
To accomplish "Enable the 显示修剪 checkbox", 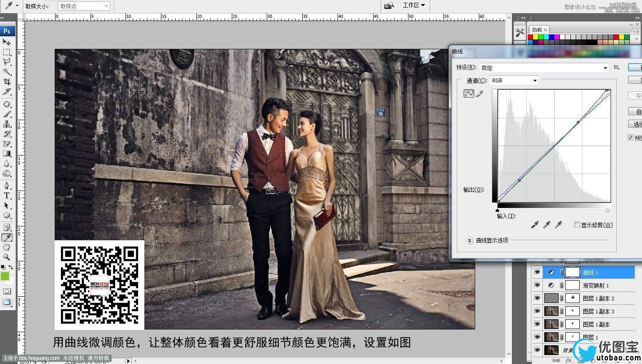I will click(577, 225).
